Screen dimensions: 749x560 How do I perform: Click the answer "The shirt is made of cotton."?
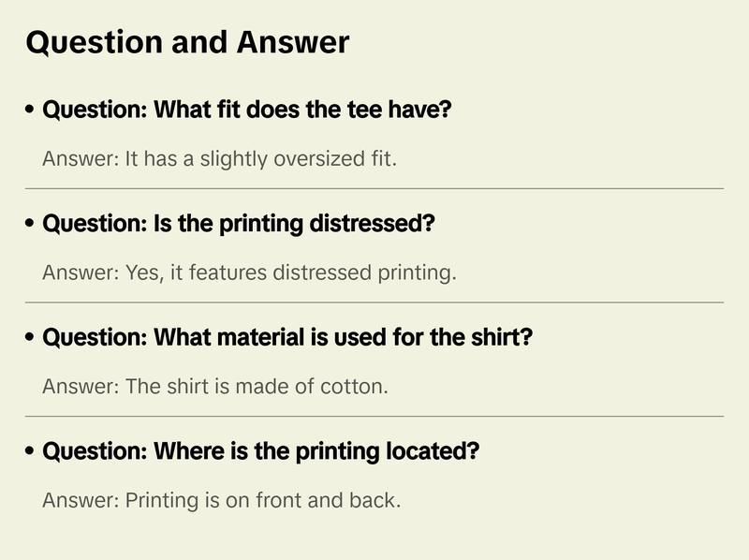(x=214, y=387)
